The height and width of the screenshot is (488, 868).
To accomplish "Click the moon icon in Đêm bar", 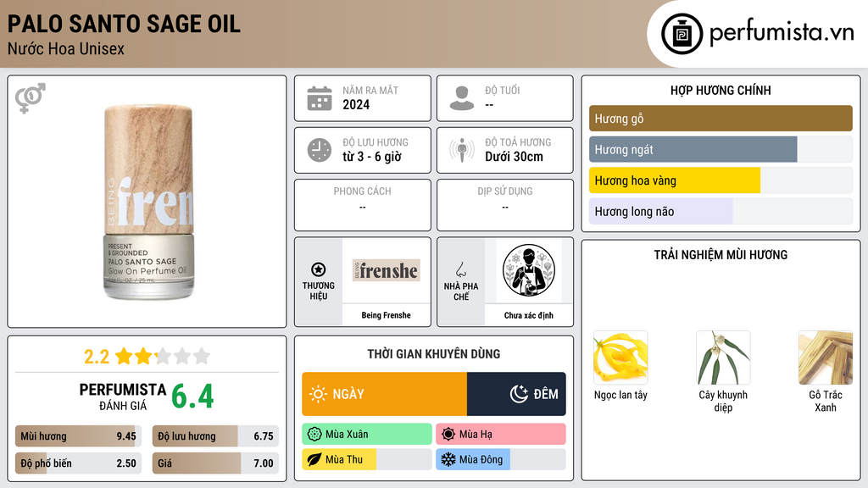I will [x=519, y=394].
